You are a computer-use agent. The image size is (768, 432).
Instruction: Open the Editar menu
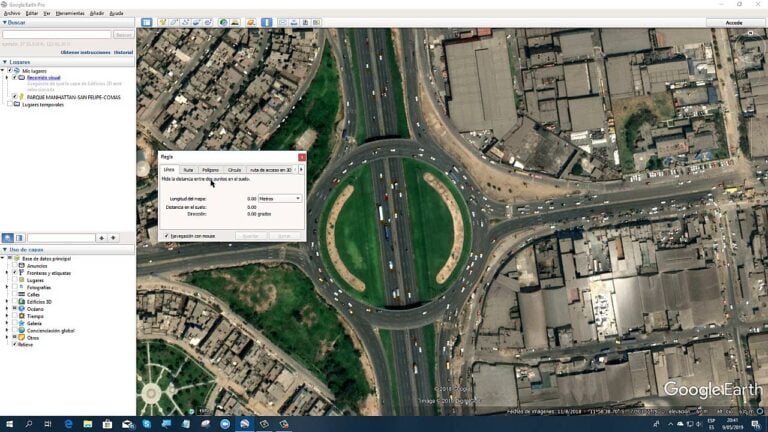point(31,13)
